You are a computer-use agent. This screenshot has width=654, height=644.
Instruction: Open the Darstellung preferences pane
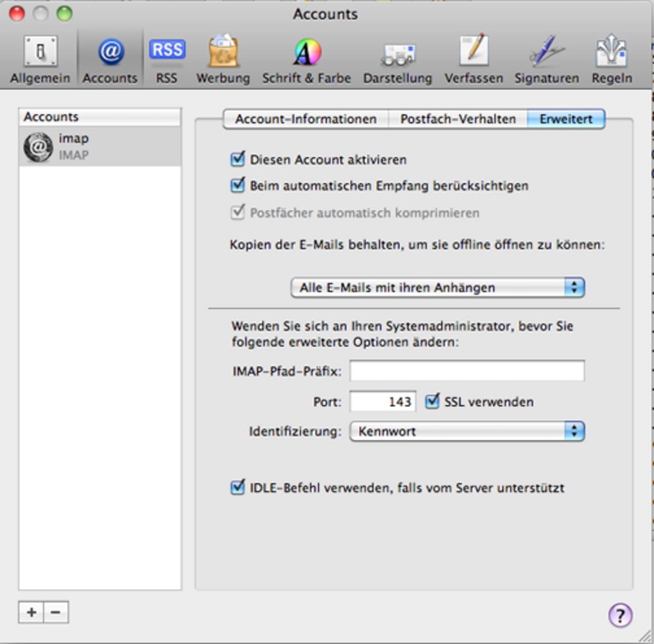click(397, 60)
